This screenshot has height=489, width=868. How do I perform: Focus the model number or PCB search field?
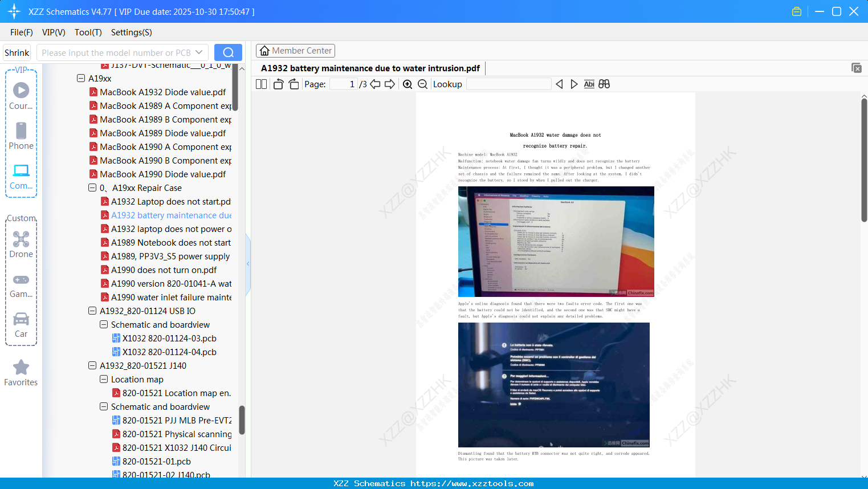coord(116,52)
